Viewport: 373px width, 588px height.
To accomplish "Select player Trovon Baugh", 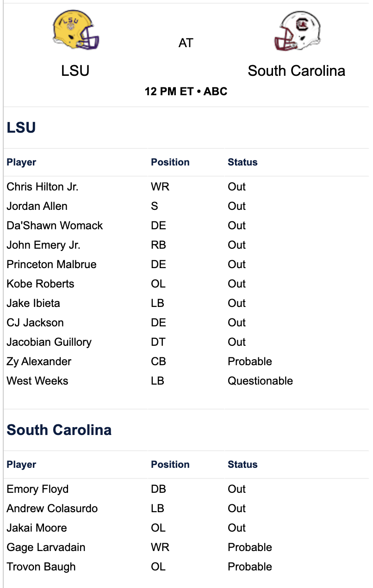I will [41, 567].
